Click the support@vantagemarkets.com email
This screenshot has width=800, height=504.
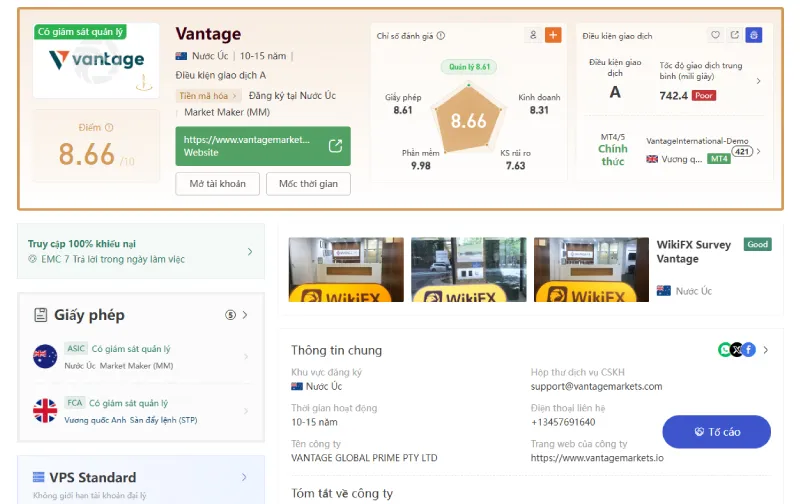[x=596, y=387]
